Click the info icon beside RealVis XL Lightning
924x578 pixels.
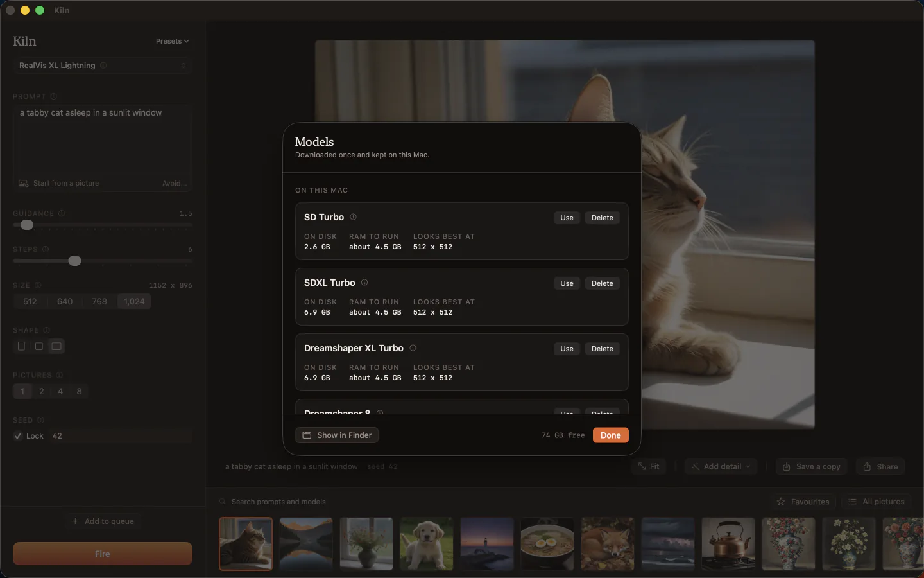(103, 66)
